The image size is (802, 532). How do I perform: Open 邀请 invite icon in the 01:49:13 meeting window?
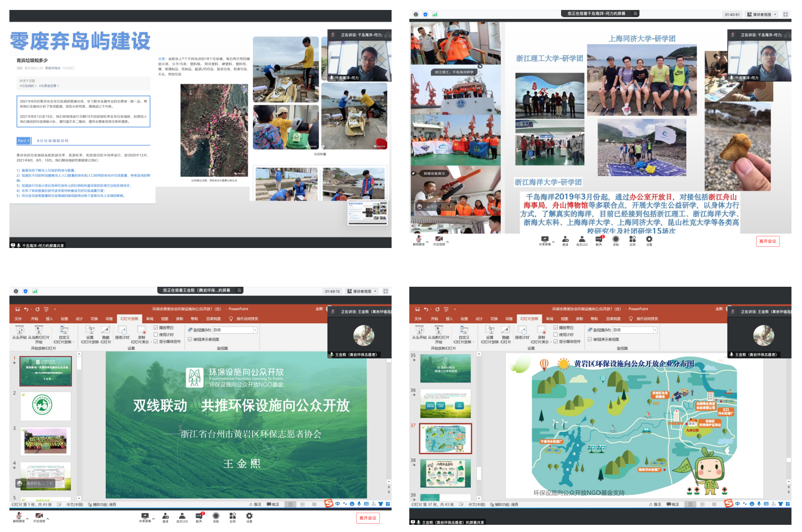(165, 515)
